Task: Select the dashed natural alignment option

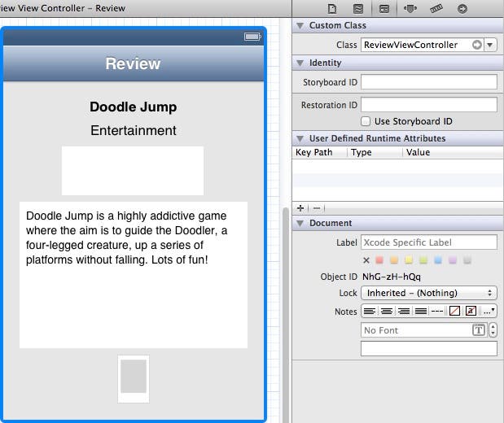Action: coord(437,312)
